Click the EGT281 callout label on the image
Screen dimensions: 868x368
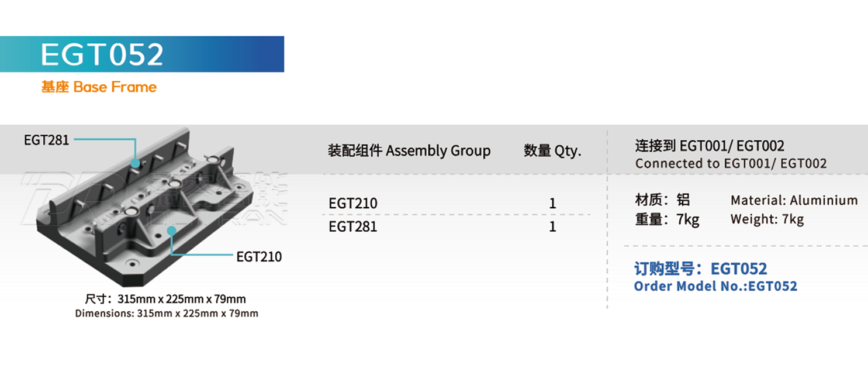tap(47, 140)
